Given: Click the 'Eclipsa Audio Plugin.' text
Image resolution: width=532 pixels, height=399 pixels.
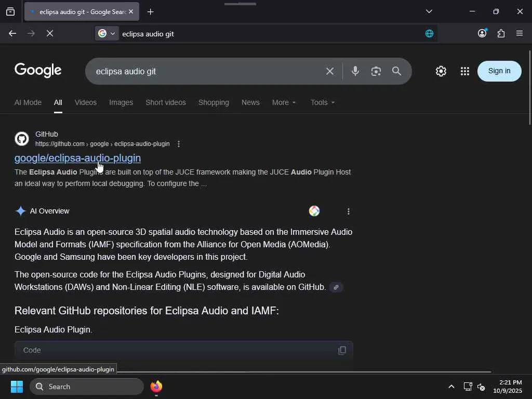Looking at the screenshot, I should click(x=54, y=330).
